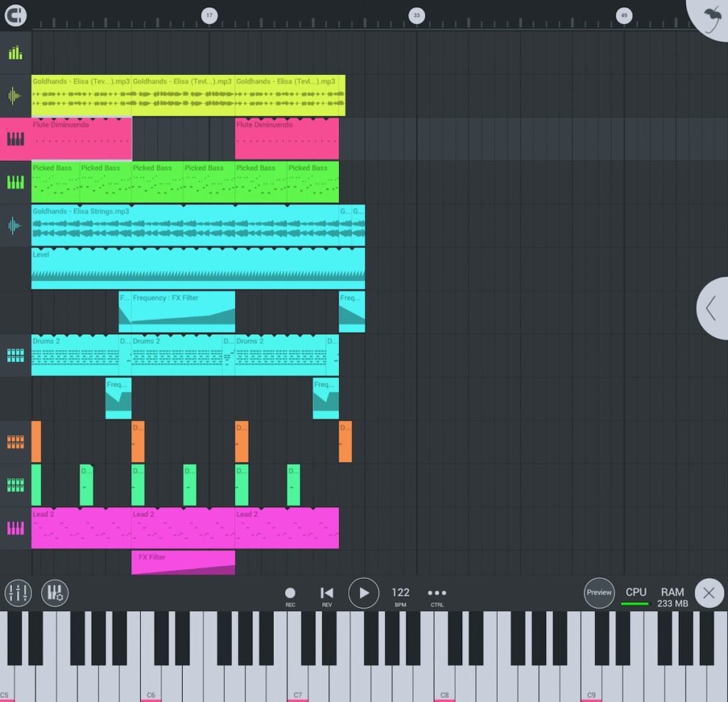Open the mixer faders icon

(18, 592)
